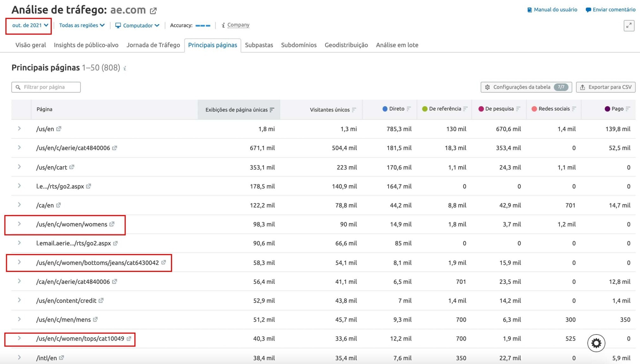Expand the /us/en/c/women/bottoms/jeans/cat6430042 row
This screenshot has width=640, height=364.
pos(20,262)
